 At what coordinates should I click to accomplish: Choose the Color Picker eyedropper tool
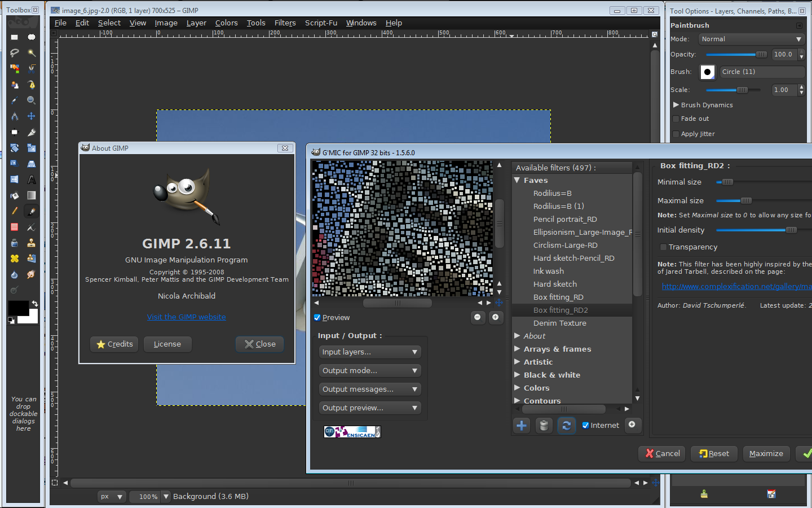[15, 100]
